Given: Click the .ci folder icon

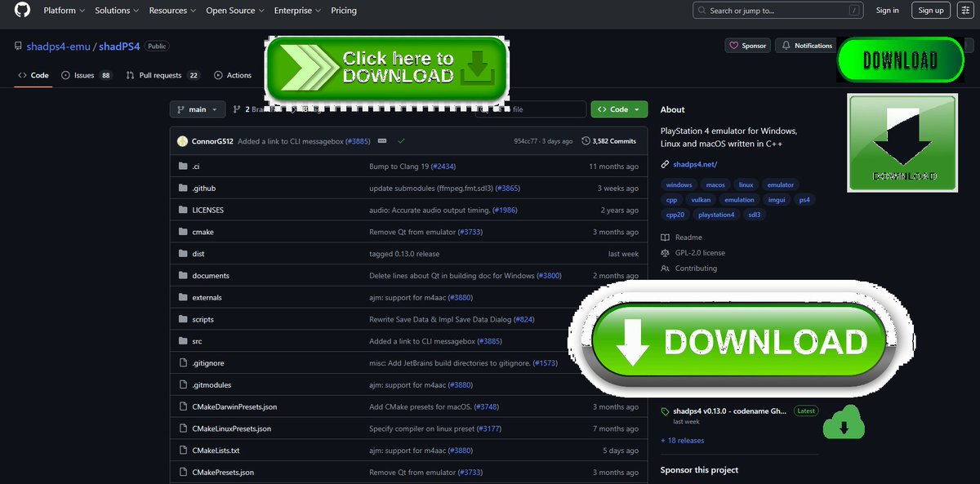Looking at the screenshot, I should pos(183,167).
